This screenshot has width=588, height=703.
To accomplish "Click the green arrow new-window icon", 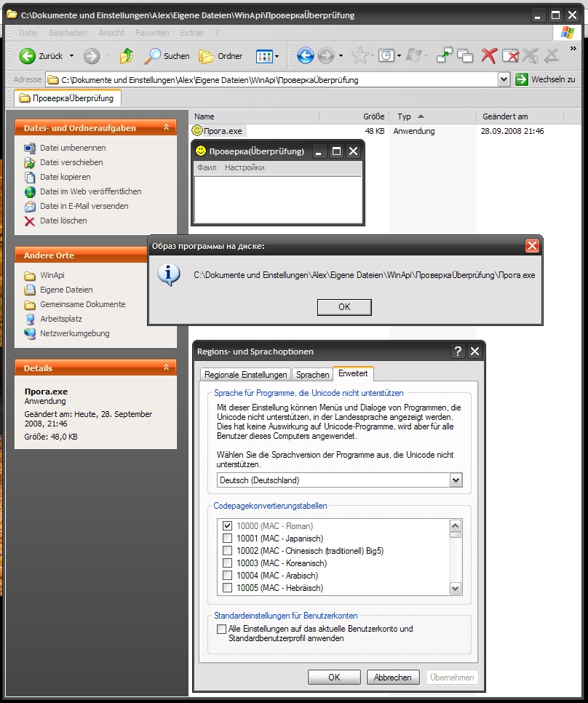I will click(x=444, y=55).
